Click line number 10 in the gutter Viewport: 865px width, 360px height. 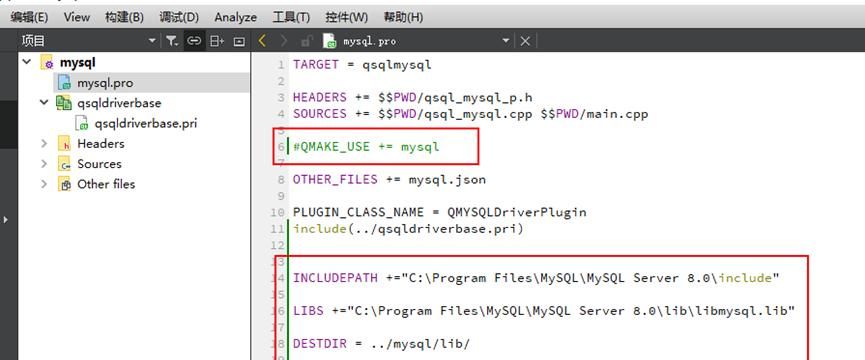277,212
